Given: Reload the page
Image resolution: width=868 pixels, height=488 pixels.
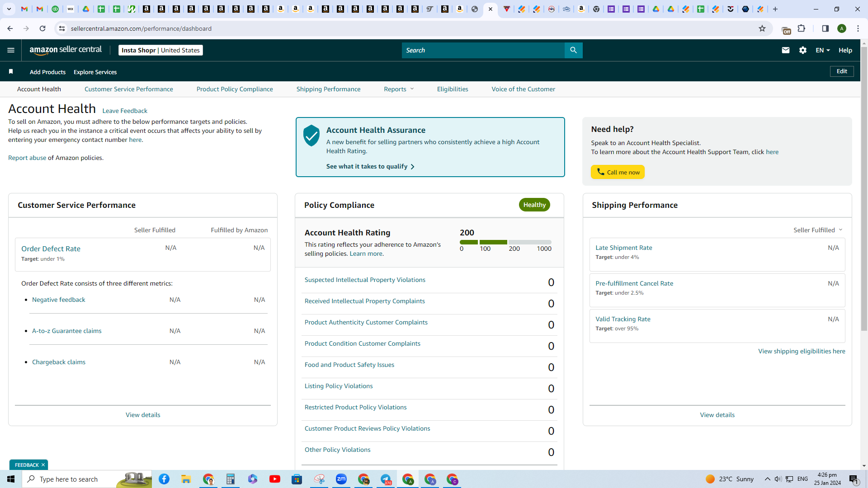Looking at the screenshot, I should coord(42,28).
